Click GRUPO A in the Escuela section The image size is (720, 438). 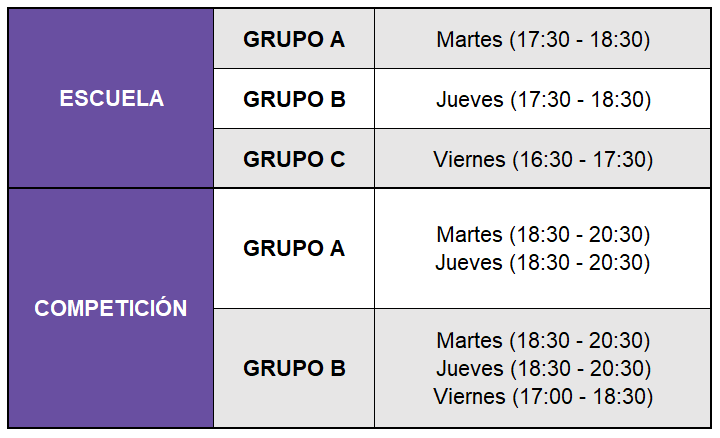tap(294, 40)
